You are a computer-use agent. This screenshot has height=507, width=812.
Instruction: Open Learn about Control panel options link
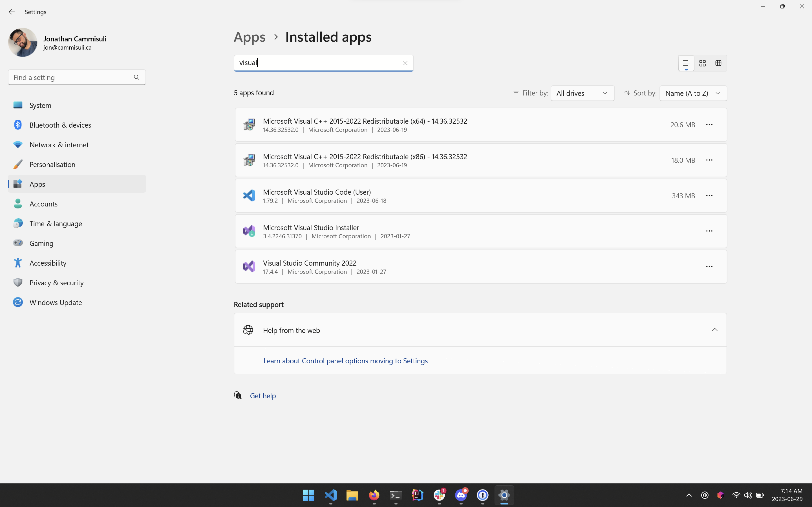pyautogui.click(x=346, y=361)
